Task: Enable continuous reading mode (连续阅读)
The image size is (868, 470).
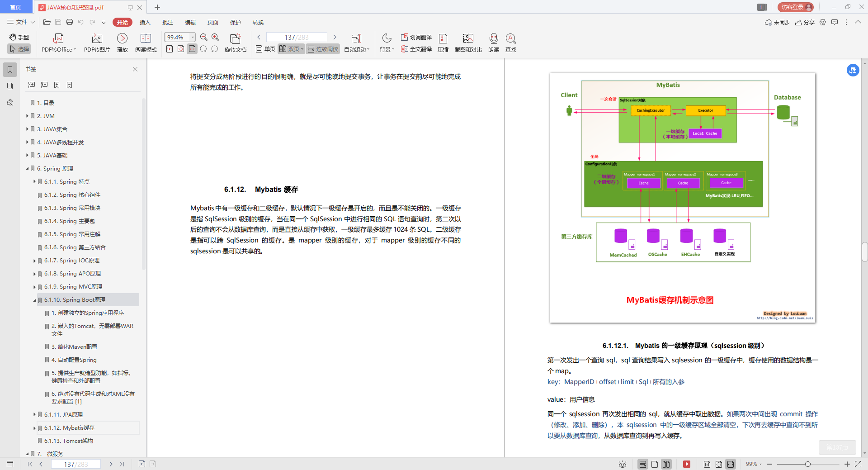Action: pyautogui.click(x=322, y=49)
